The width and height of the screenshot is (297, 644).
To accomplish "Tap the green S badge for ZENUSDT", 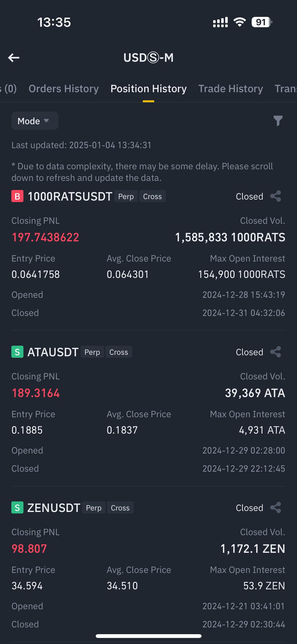I will pyautogui.click(x=17, y=508).
